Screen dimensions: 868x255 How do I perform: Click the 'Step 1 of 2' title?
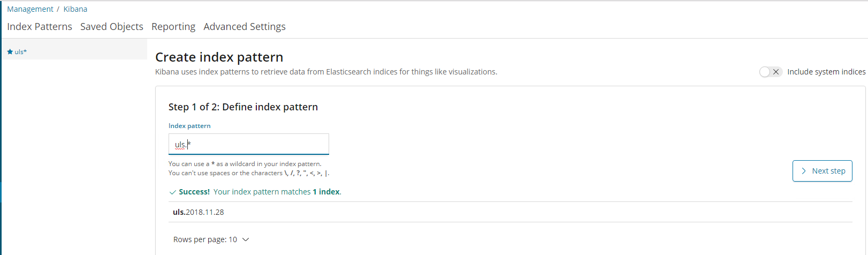point(243,107)
